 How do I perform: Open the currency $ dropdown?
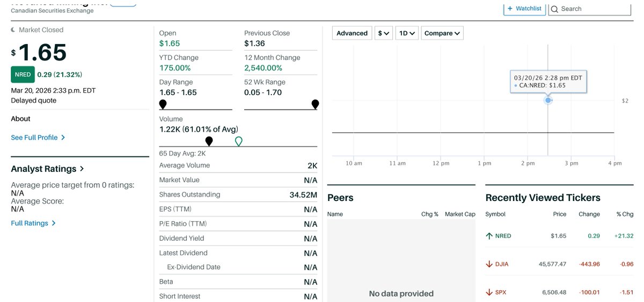[384, 33]
